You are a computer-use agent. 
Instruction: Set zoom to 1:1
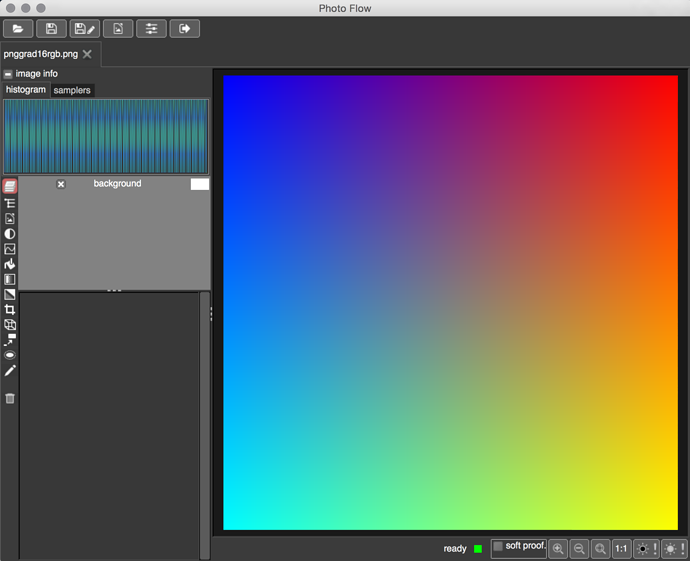[x=621, y=548]
